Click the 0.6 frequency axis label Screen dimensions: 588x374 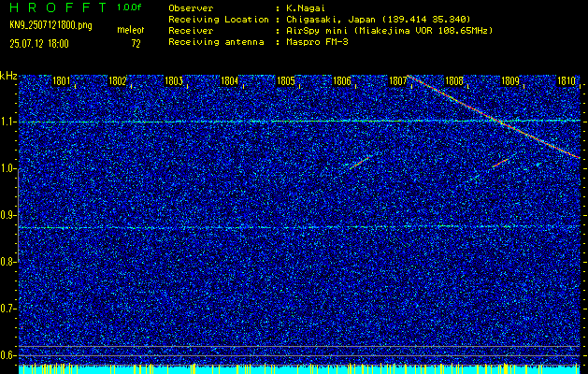pyautogui.click(x=7, y=355)
